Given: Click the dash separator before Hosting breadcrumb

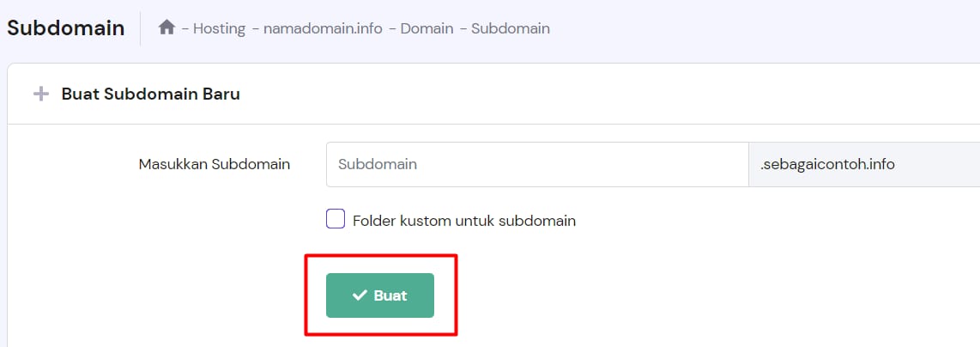Looking at the screenshot, I should tap(185, 28).
